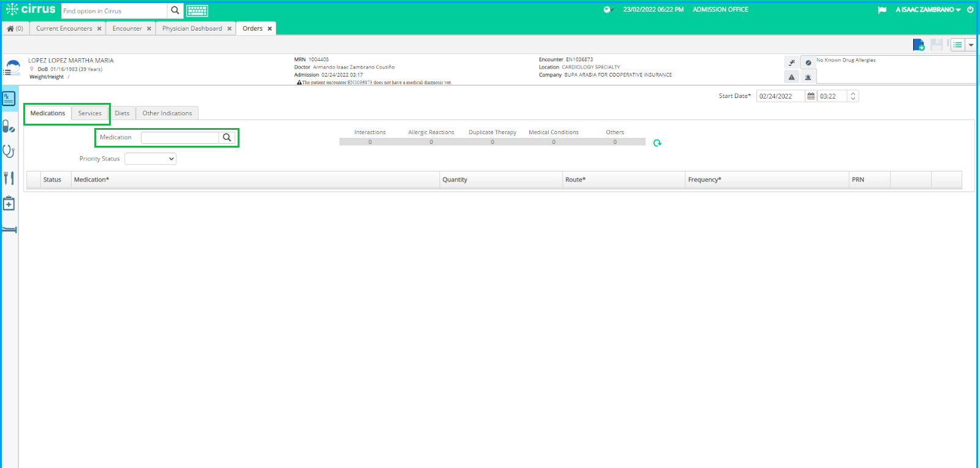
Task: Open the fork and knife diets icon
Action: click(x=9, y=178)
